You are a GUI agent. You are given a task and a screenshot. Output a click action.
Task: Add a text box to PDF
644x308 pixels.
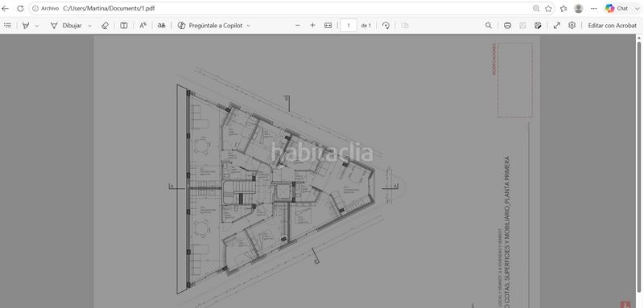pyautogui.click(x=124, y=26)
